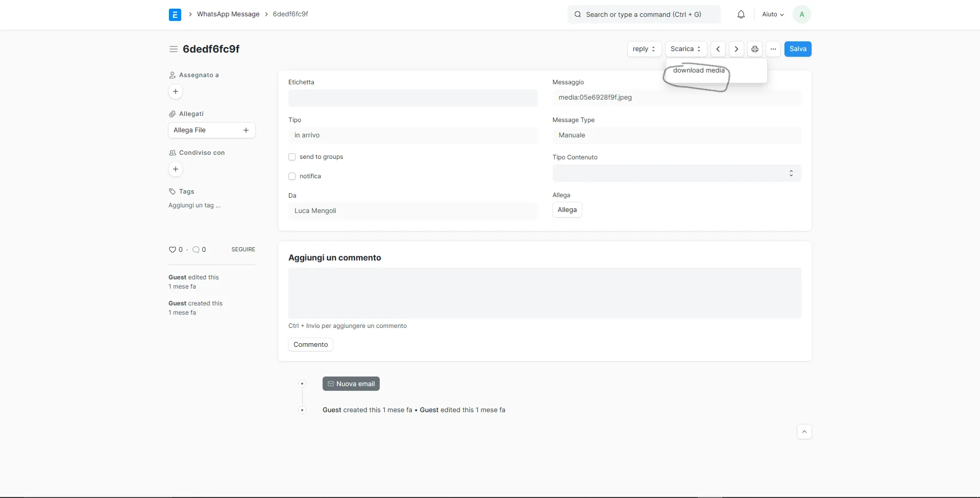
Task: Click Aggiungi un tag to add a tag
Action: coord(194,205)
